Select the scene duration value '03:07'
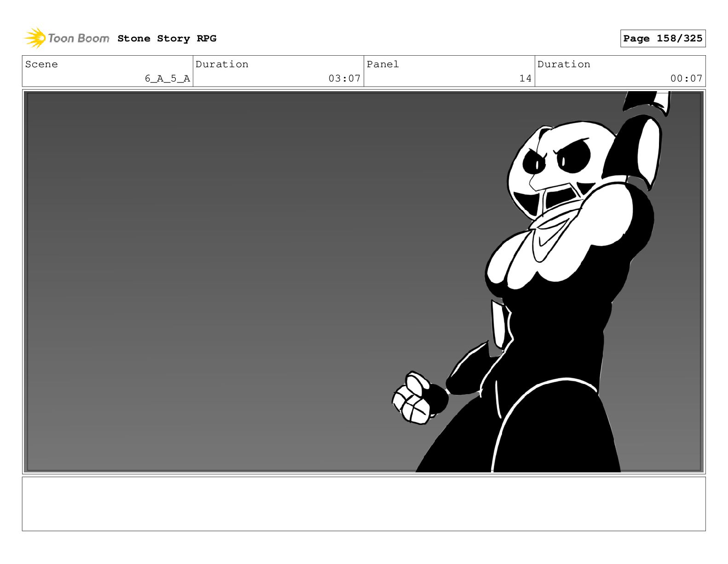728x564 pixels. (x=344, y=79)
